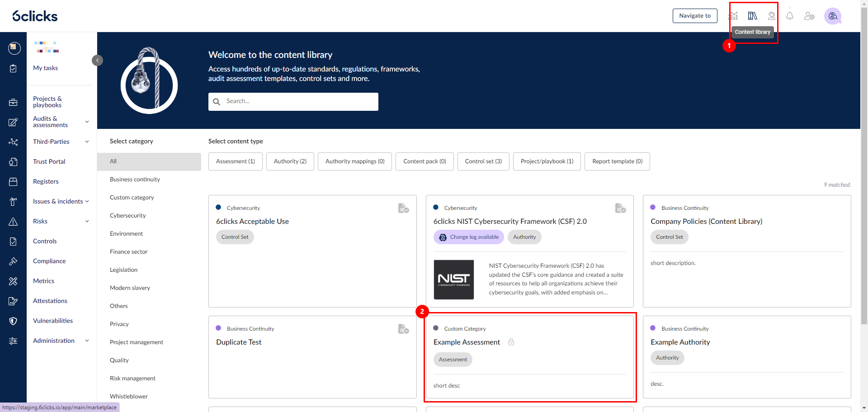
Task: Select the Modern slavery category
Action: [x=130, y=288]
